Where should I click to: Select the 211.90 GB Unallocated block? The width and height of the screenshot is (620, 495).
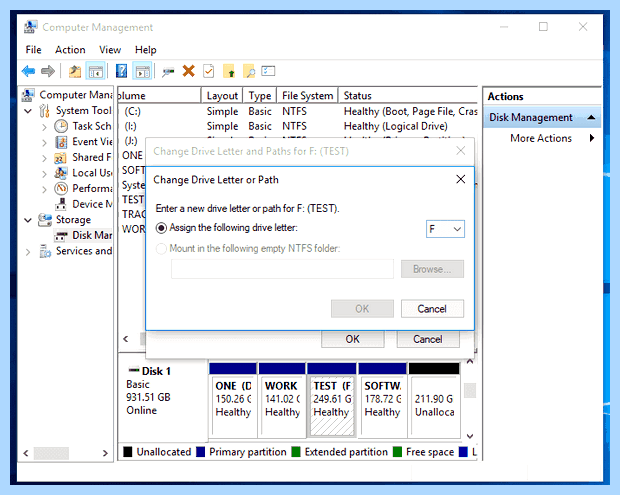pyautogui.click(x=434, y=399)
